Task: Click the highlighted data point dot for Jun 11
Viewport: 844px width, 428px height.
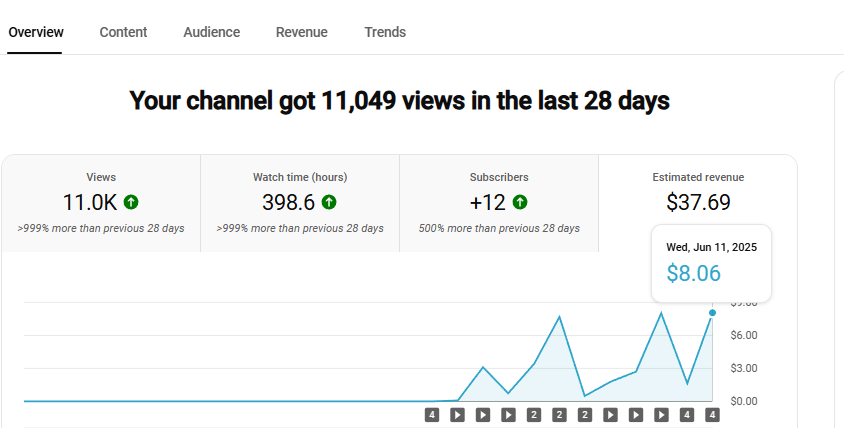Action: pyautogui.click(x=712, y=313)
